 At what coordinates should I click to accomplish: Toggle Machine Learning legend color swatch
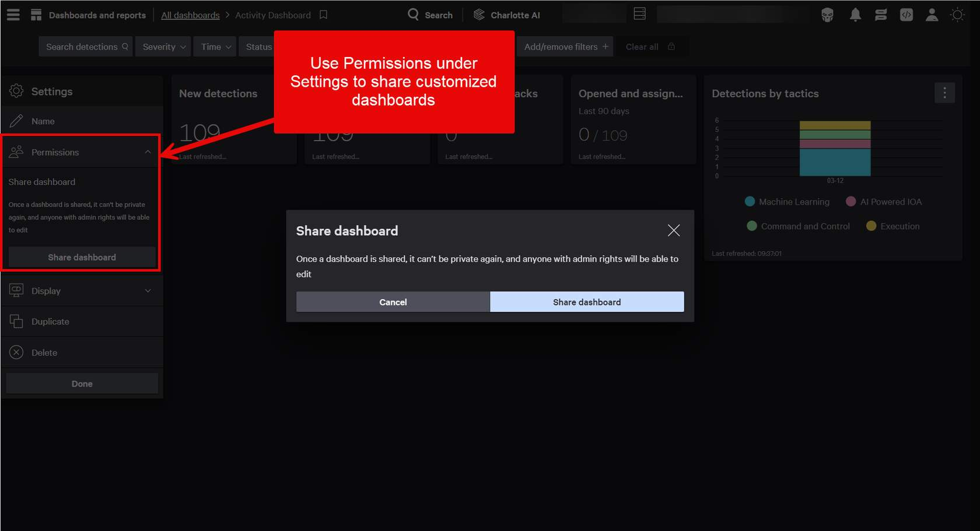coord(750,202)
